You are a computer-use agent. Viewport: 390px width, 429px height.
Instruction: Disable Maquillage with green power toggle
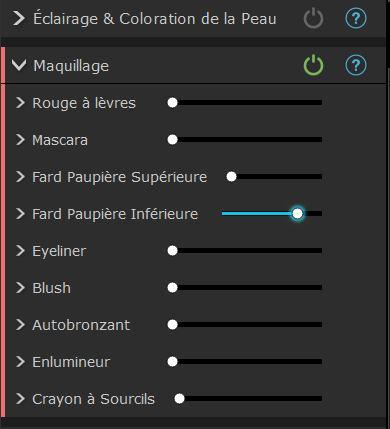tap(313, 65)
